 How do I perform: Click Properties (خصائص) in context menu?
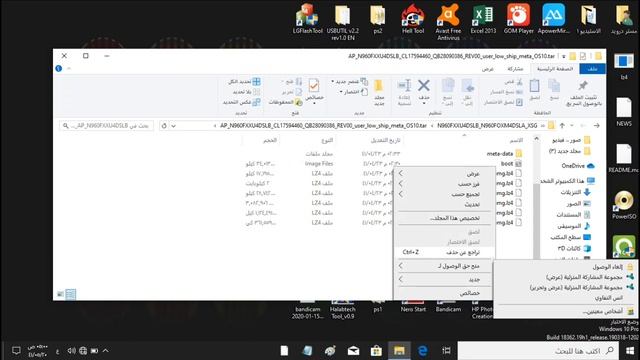coord(444,293)
